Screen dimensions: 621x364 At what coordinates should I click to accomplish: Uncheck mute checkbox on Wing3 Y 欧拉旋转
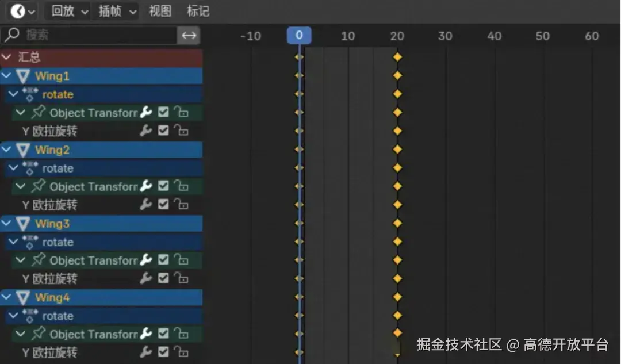163,278
